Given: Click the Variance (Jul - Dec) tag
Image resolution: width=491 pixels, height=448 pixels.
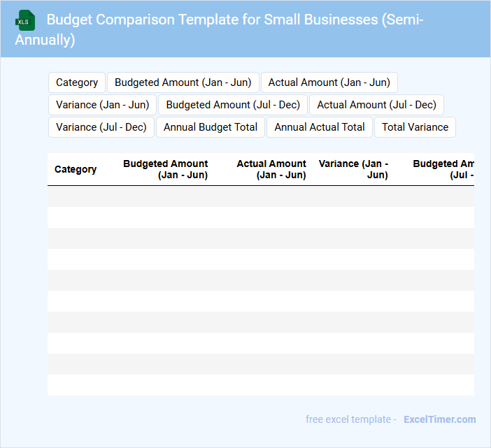Looking at the screenshot, I should (x=101, y=127).
